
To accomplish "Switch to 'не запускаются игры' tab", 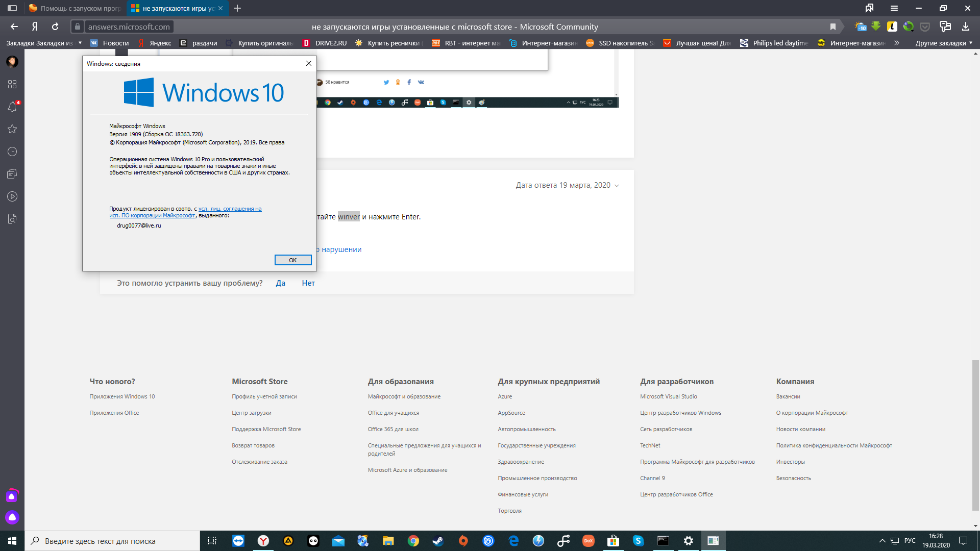I will (x=177, y=8).
